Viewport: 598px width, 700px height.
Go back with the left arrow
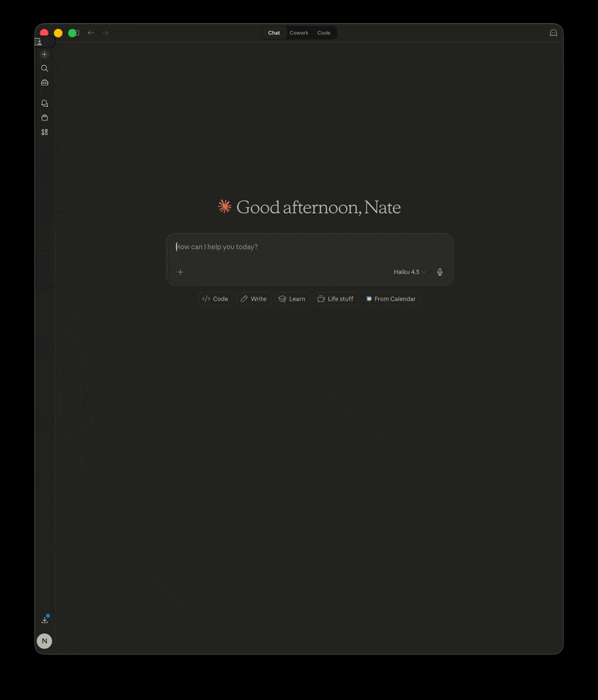pos(91,33)
